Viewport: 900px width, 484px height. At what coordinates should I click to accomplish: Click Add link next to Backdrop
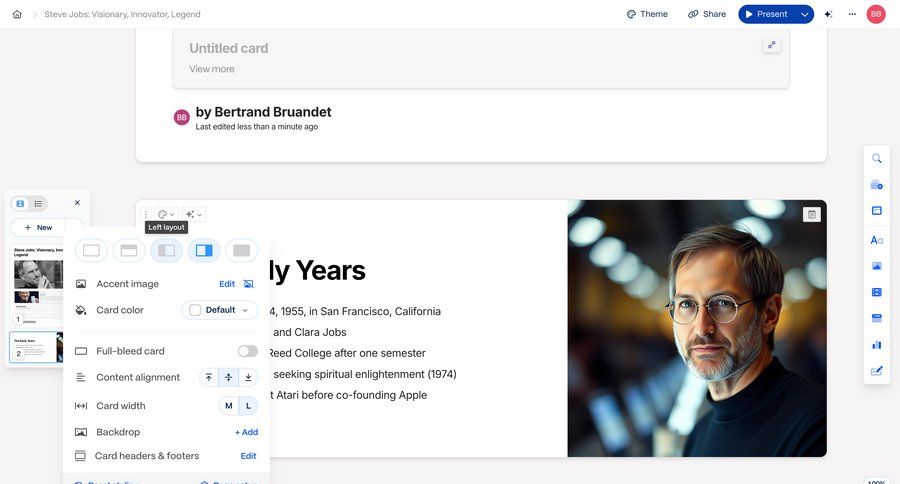click(246, 432)
